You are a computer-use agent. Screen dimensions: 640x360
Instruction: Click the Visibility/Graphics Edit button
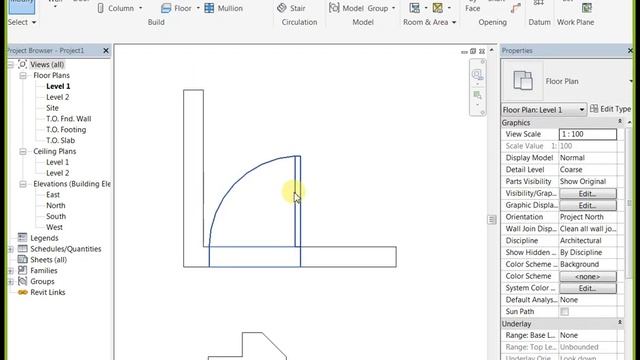coord(588,193)
